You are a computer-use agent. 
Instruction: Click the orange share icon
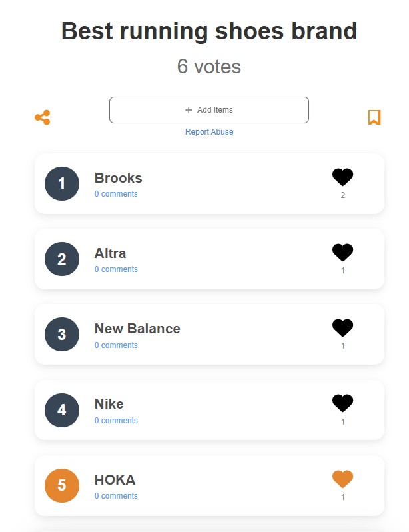tap(43, 117)
